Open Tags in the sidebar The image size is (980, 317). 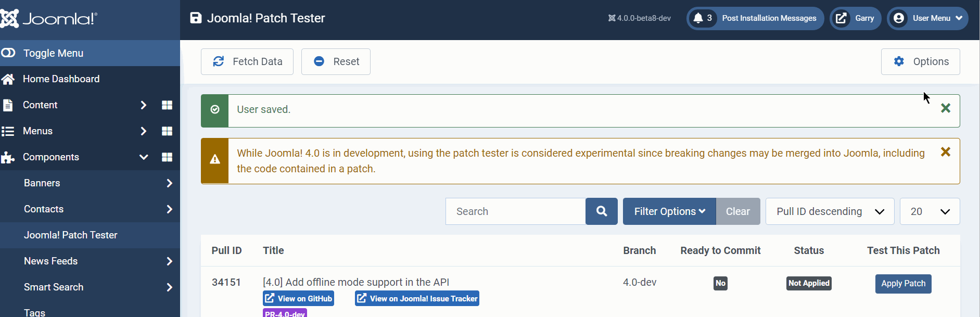(34, 312)
